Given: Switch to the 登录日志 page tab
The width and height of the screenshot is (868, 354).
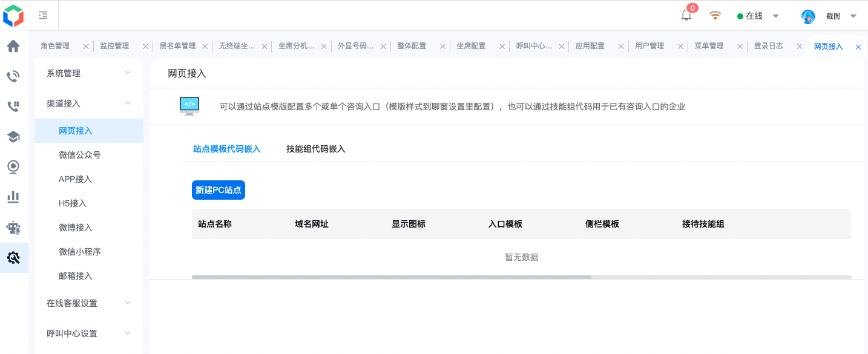Looking at the screenshot, I should pyautogui.click(x=768, y=46).
